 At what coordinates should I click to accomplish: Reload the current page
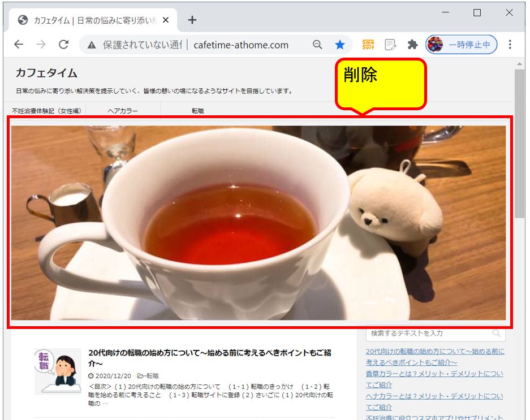[x=63, y=45]
